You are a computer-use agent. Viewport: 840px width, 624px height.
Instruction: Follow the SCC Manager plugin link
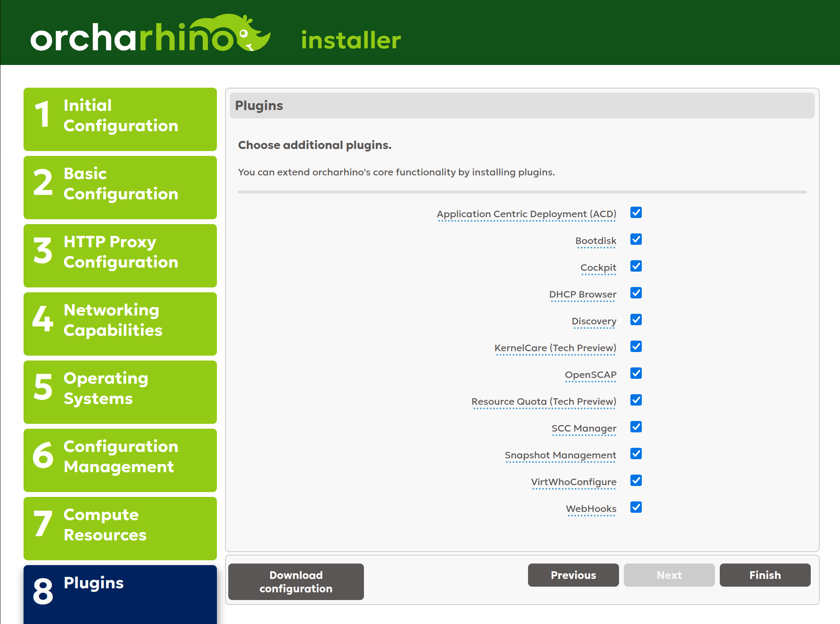click(x=584, y=428)
